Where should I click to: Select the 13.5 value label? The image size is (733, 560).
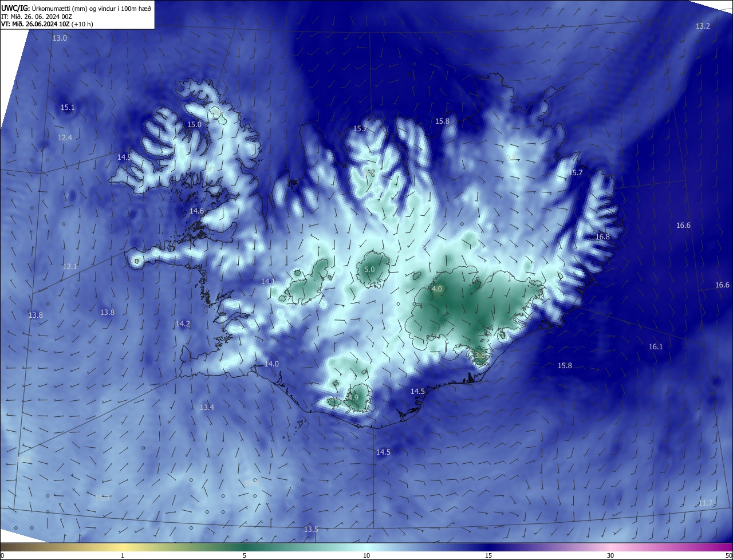pyautogui.click(x=311, y=529)
